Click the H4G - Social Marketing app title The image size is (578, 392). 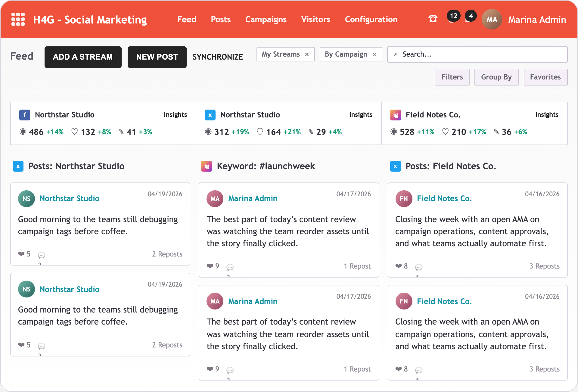tap(90, 20)
